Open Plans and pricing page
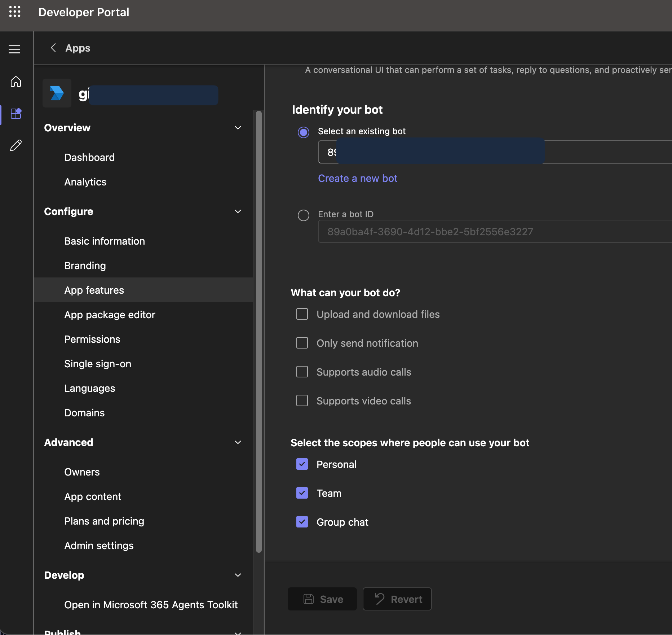The width and height of the screenshot is (672, 635). tap(104, 521)
